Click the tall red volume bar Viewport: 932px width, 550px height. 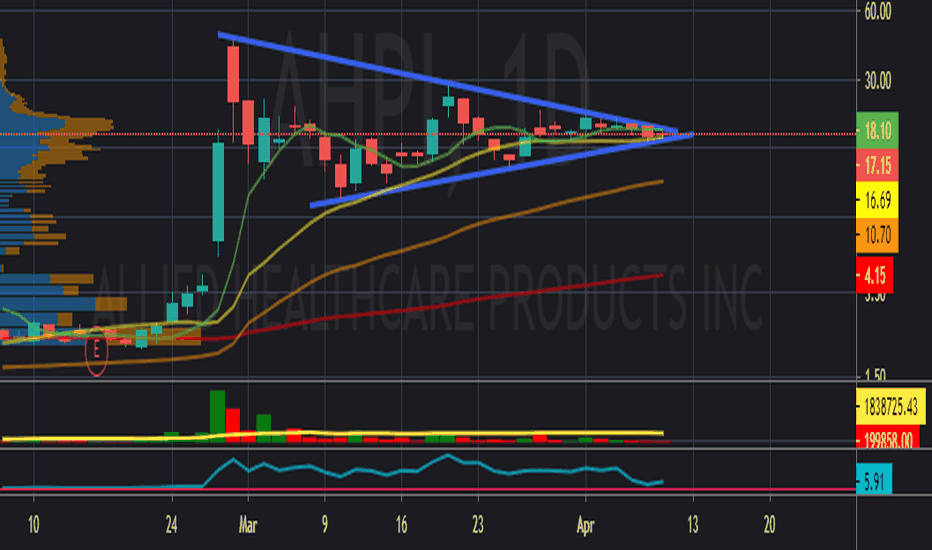(232, 425)
